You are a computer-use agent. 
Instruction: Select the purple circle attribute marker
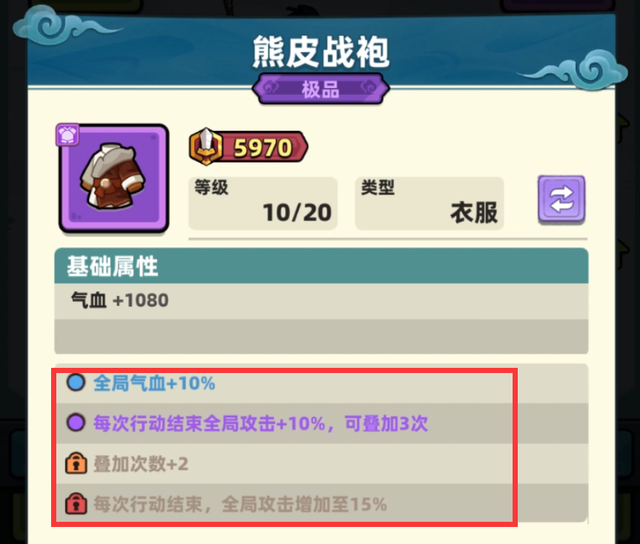coord(76,423)
